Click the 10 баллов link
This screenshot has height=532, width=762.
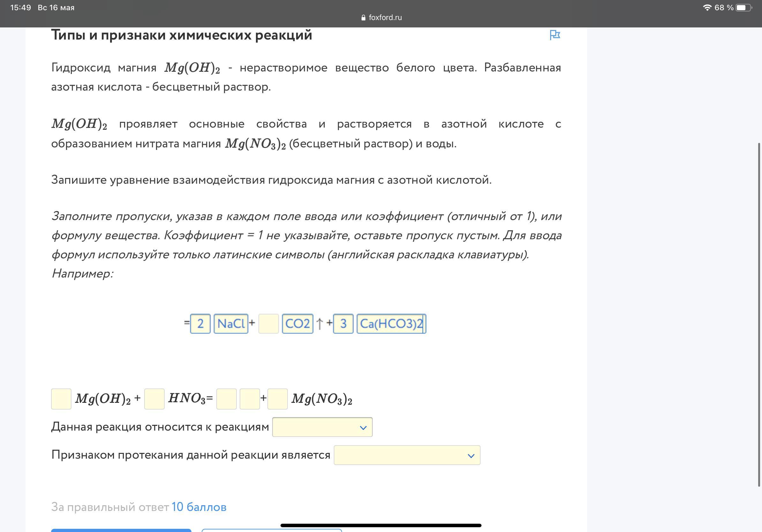click(199, 507)
